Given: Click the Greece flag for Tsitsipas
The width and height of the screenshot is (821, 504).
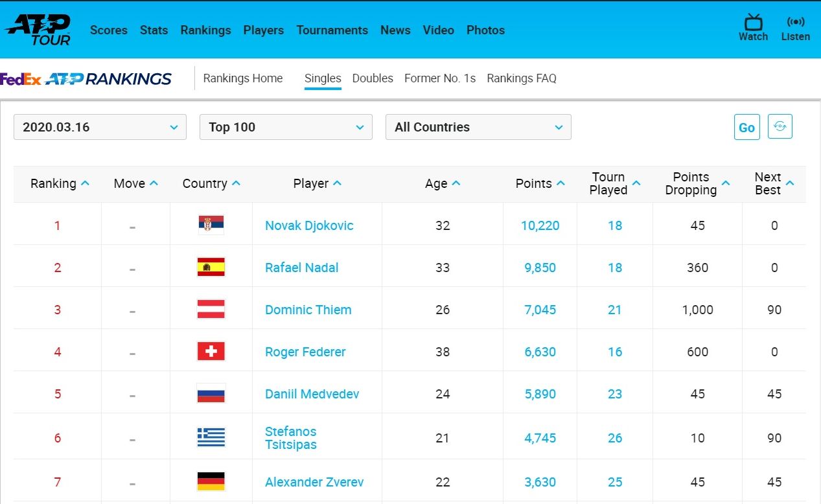Looking at the screenshot, I should tap(211, 438).
